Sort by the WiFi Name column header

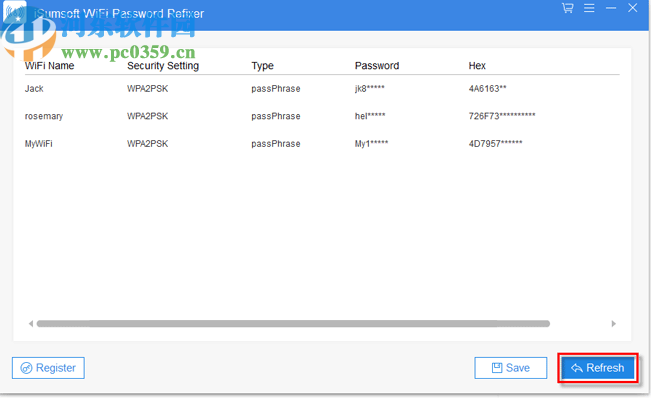coord(49,66)
